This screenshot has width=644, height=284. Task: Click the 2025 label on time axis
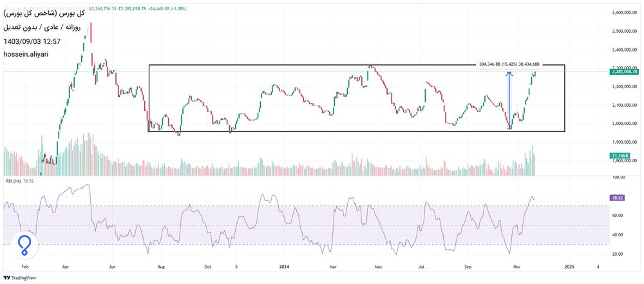568,265
